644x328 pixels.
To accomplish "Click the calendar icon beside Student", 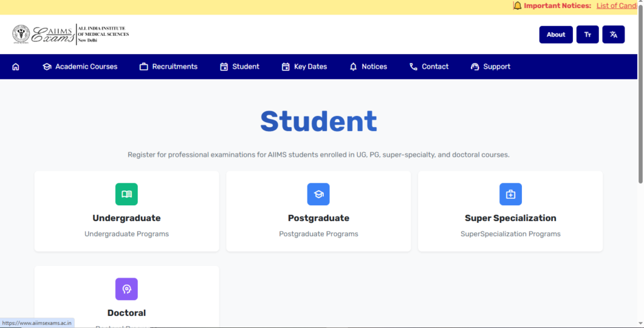I will [224, 67].
